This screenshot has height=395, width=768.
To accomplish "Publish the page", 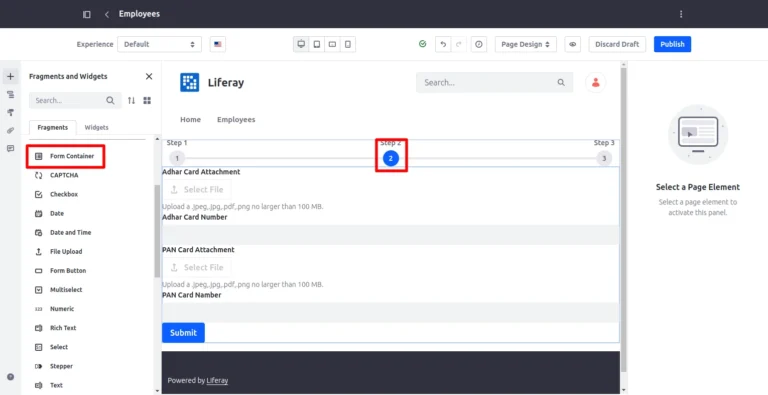I will tap(672, 44).
